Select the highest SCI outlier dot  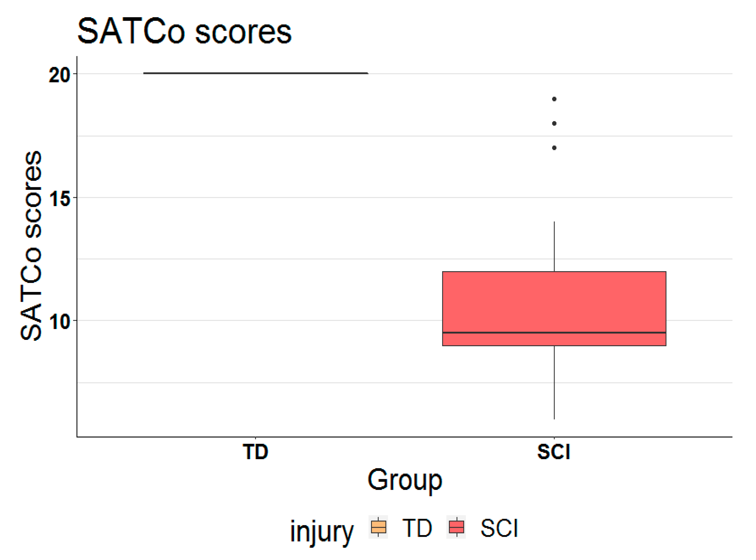point(554,99)
